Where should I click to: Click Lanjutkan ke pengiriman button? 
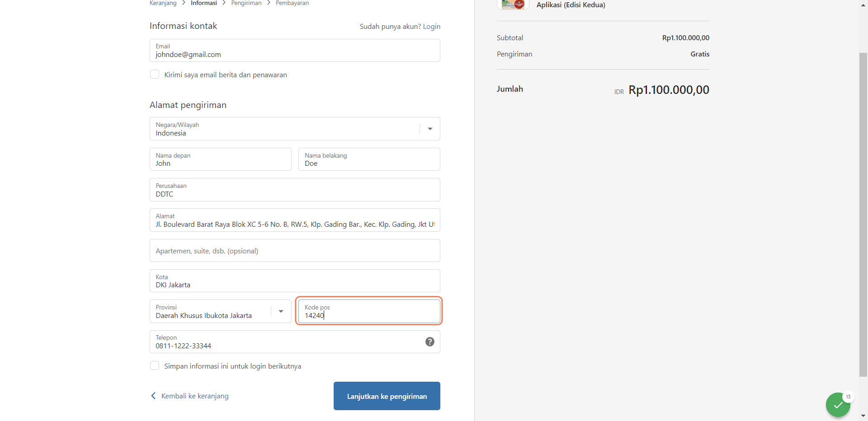pyautogui.click(x=387, y=396)
